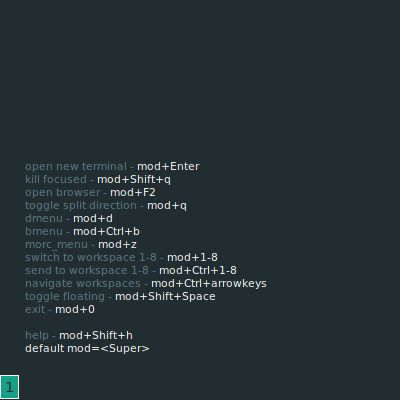This screenshot has height=400, width=400.
Task: Click the 'open browser' help line
Action: point(90,192)
